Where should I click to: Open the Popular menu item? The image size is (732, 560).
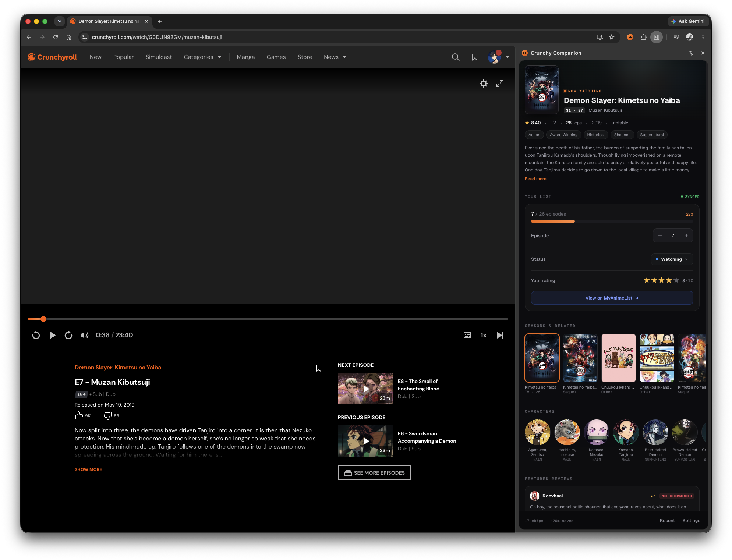point(123,57)
